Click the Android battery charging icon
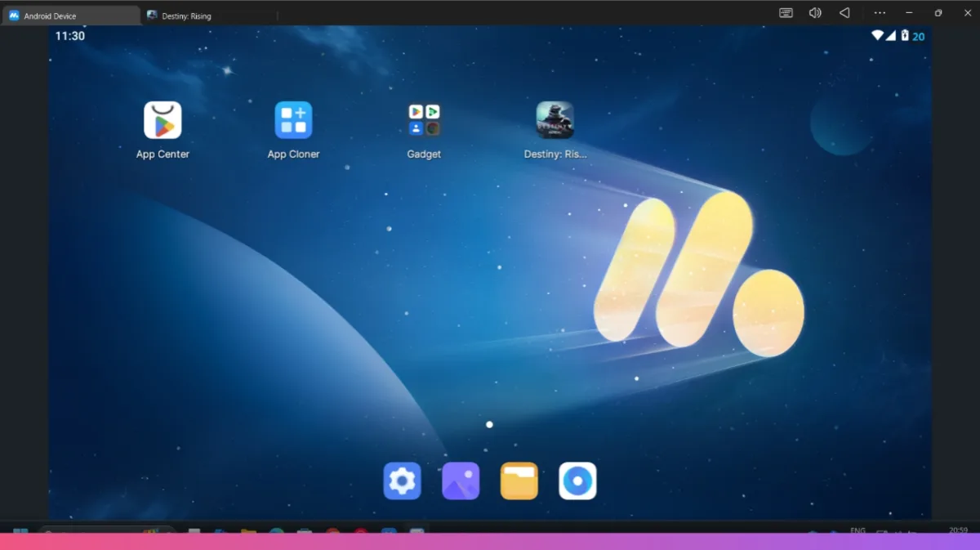The image size is (980, 550). click(904, 36)
